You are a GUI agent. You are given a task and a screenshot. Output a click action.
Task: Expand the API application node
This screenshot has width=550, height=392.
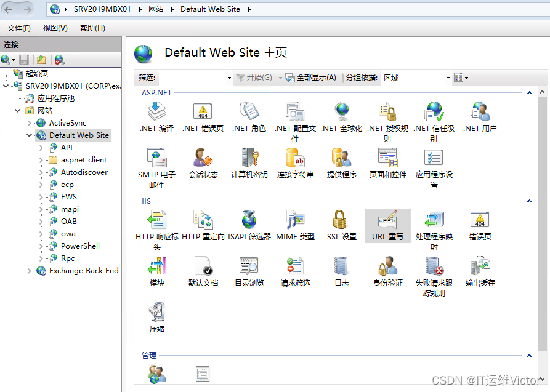(41, 148)
